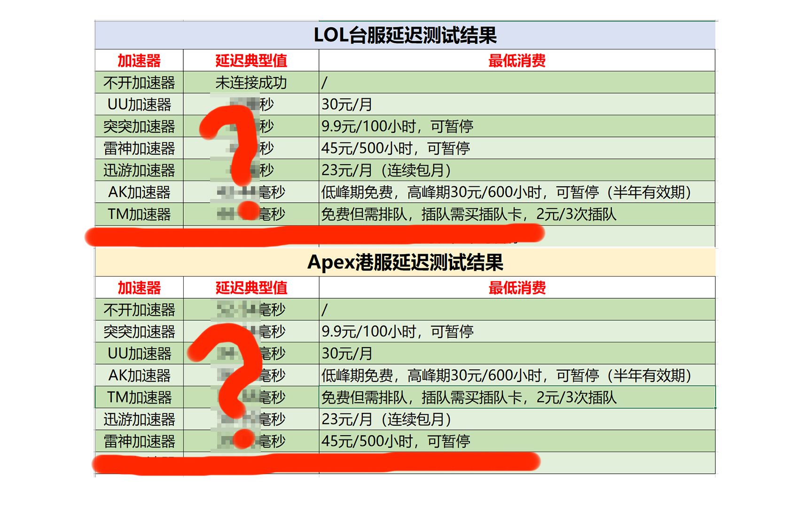Click the 最低消费 header in the Apex table

(x=517, y=287)
